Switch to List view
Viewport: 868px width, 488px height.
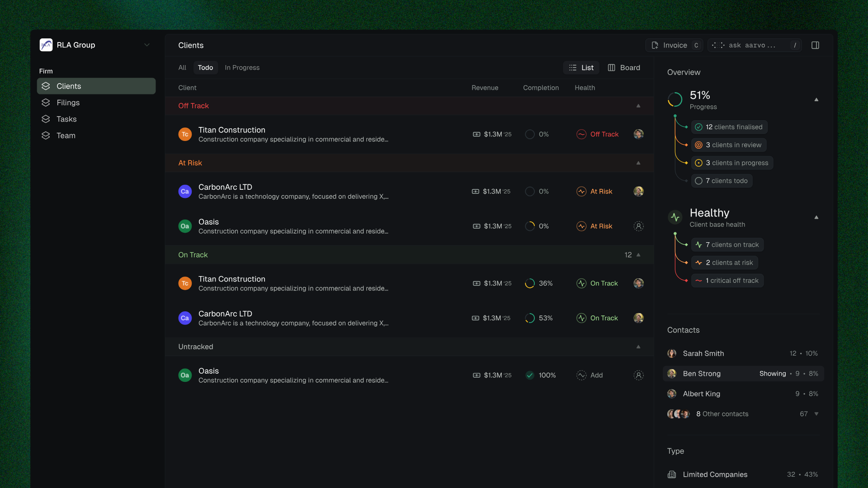pyautogui.click(x=581, y=67)
